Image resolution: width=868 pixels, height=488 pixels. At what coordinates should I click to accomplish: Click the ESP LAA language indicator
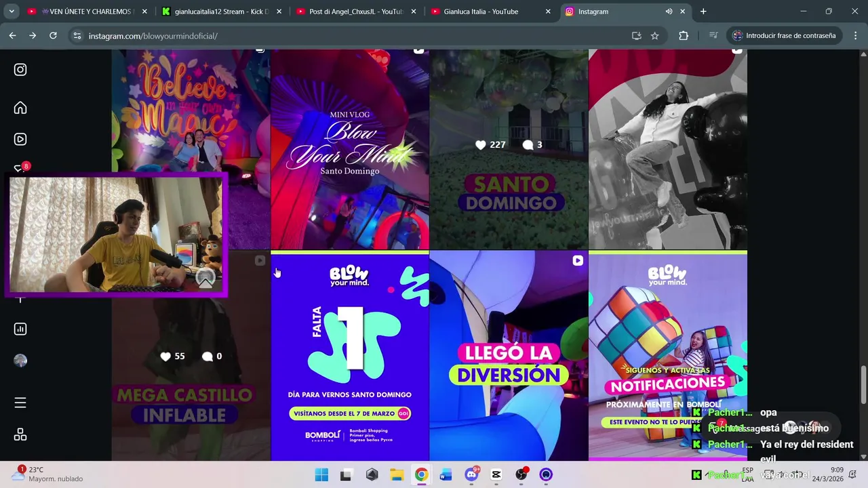click(x=747, y=474)
